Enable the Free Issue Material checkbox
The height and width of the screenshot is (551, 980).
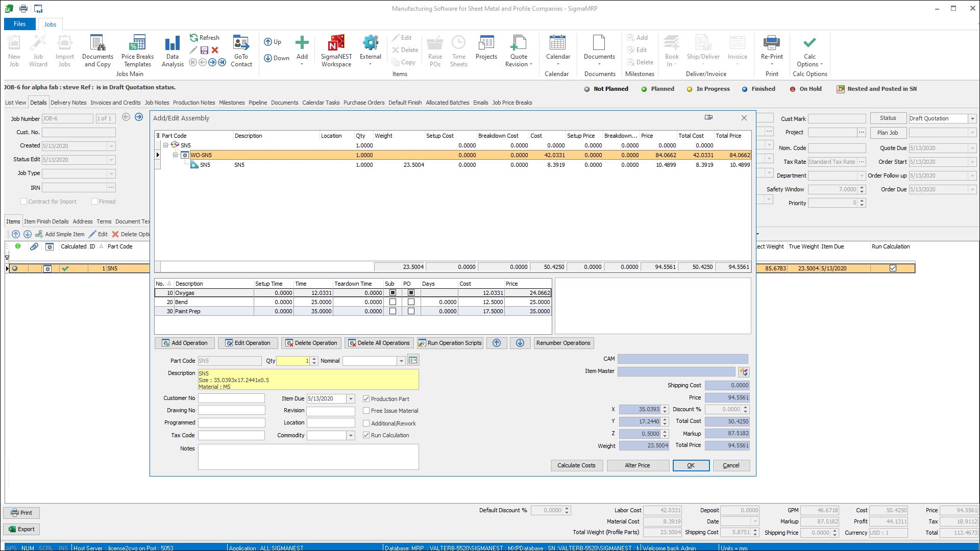click(x=366, y=410)
